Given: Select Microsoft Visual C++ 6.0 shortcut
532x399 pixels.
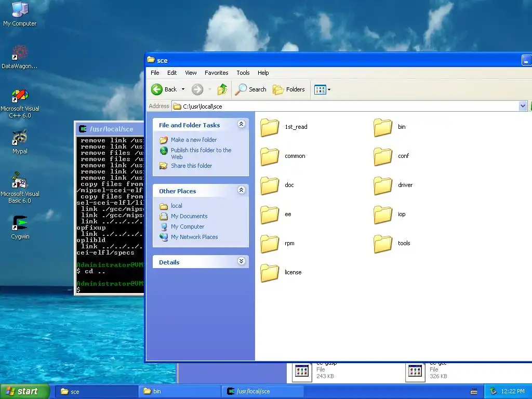Looking at the screenshot, I should (20, 104).
